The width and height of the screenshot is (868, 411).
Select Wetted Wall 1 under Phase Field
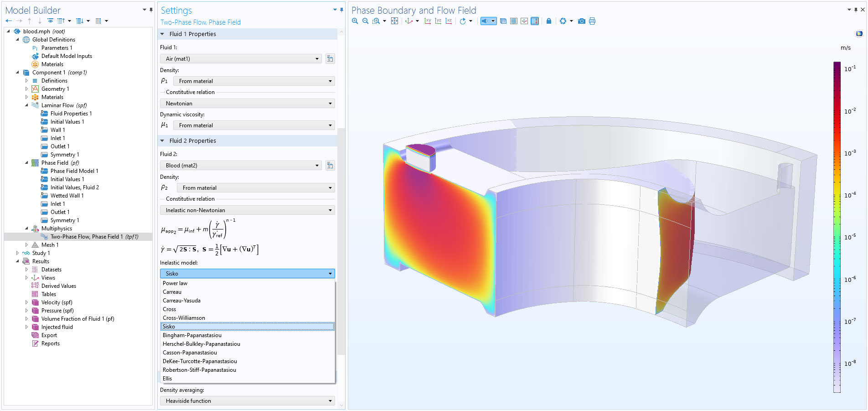point(67,196)
